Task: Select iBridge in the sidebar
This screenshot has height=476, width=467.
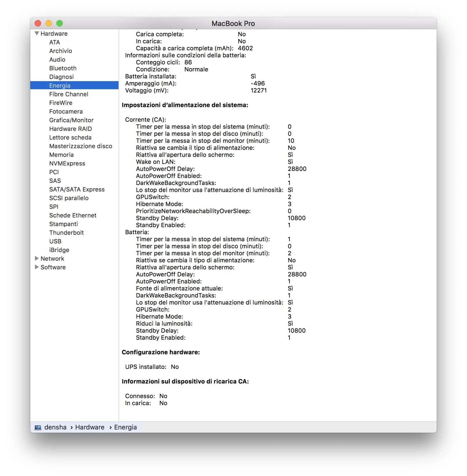Action: coord(59,250)
